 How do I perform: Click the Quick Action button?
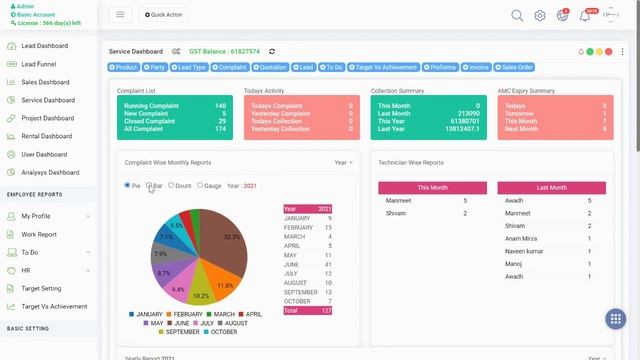pos(164,15)
